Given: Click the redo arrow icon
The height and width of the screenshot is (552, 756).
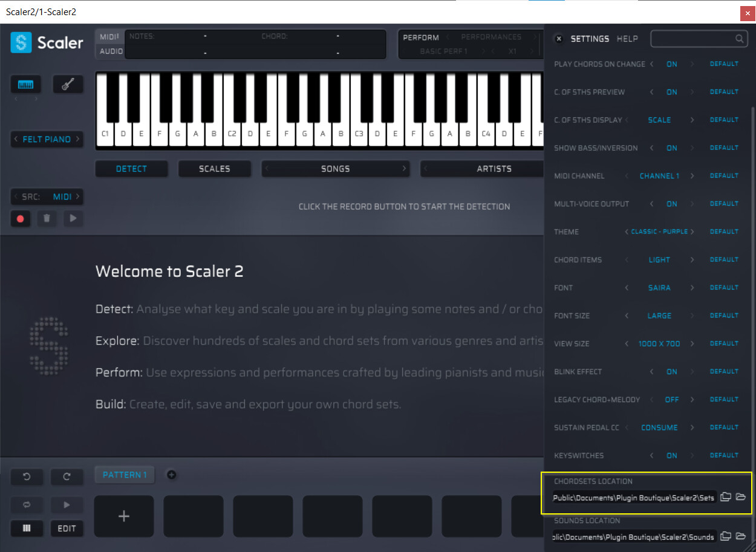Looking at the screenshot, I should tap(67, 477).
